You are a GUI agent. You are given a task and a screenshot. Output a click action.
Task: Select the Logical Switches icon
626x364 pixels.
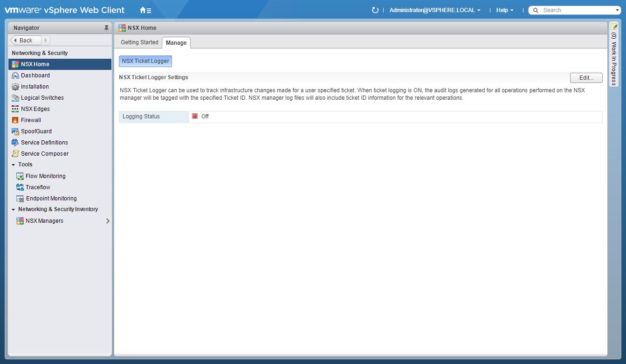click(15, 98)
